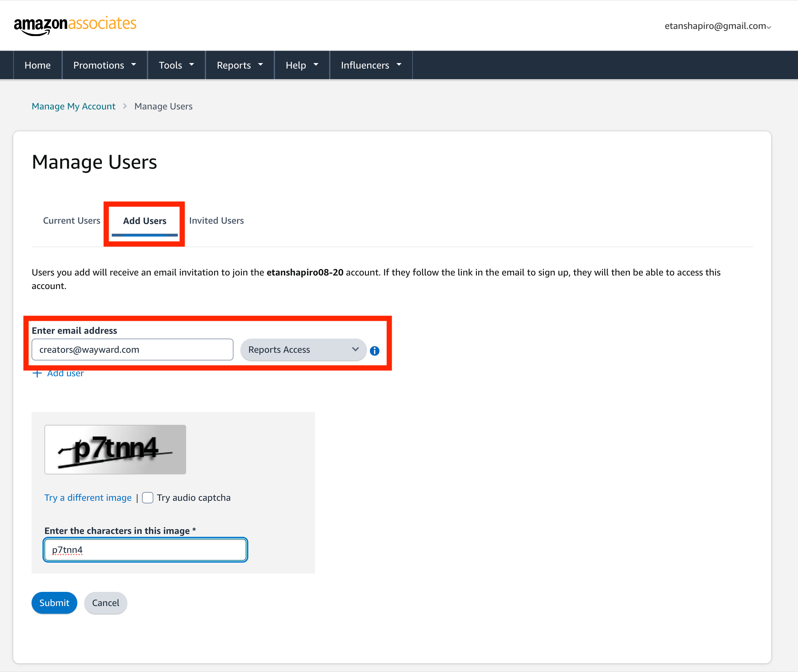Click the bold etanshapiro08-20 account name
This screenshot has height=672, width=798.
coord(305,272)
